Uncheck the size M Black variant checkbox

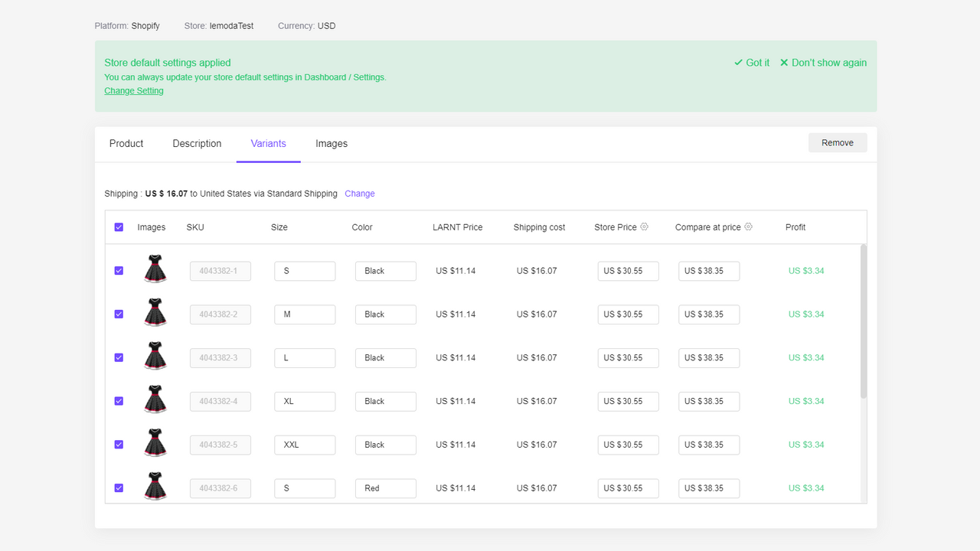click(x=119, y=314)
